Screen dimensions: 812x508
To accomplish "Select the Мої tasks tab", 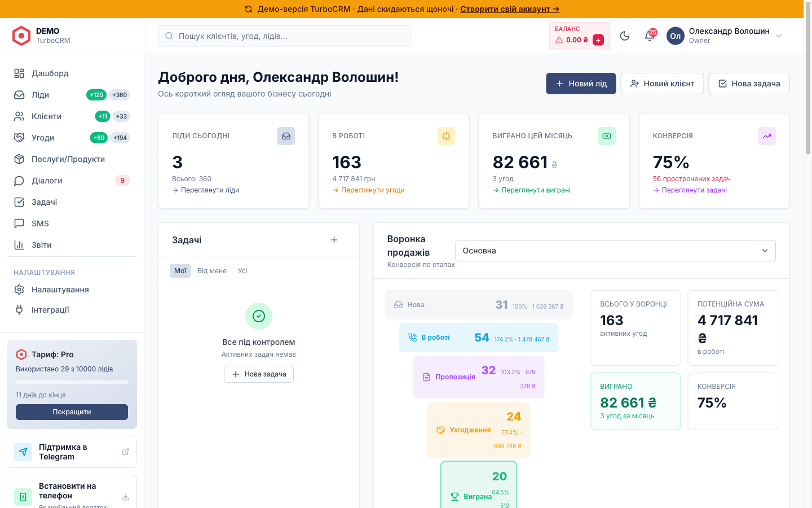I will (180, 271).
